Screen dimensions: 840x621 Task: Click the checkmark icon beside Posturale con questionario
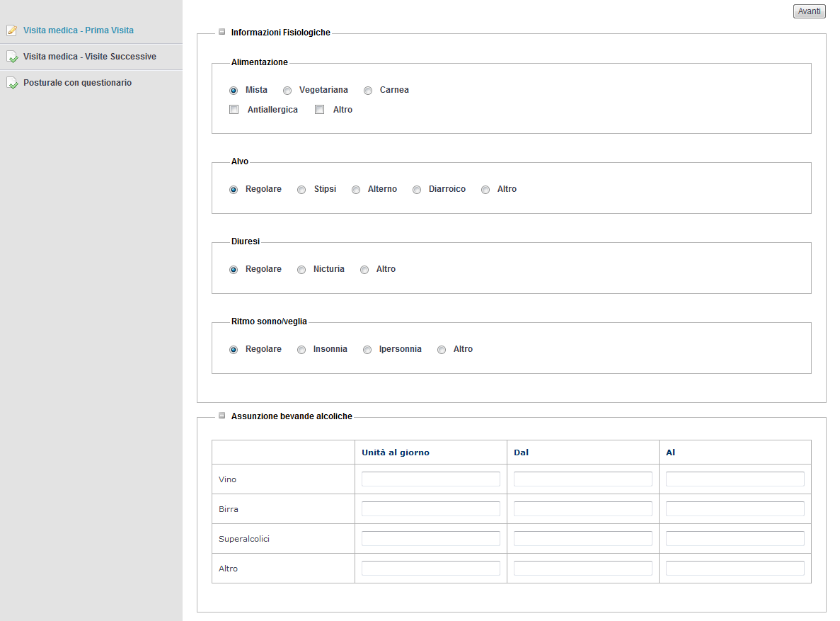(x=12, y=83)
